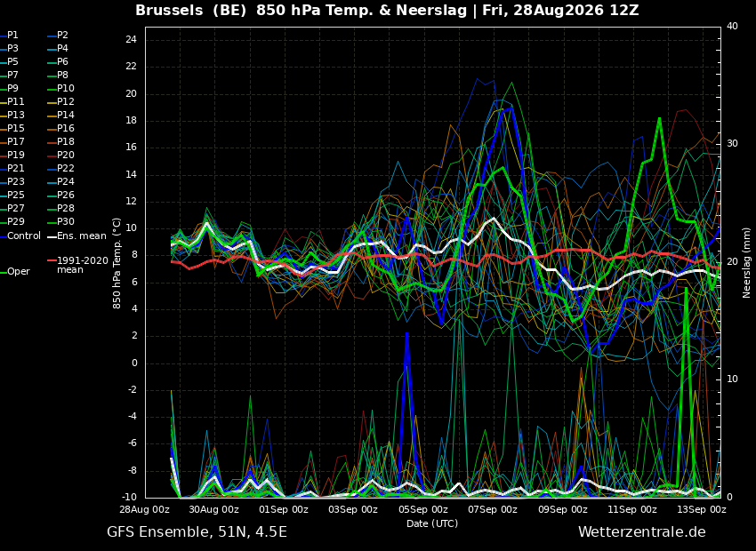Click the Oper legend entry
Screen dimensions: 756x551
(15, 272)
